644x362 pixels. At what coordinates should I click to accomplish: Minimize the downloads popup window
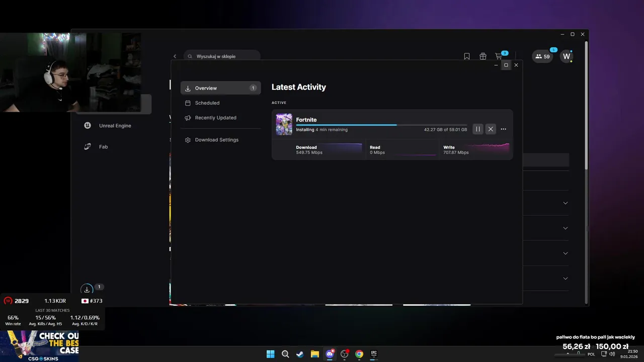click(496, 65)
